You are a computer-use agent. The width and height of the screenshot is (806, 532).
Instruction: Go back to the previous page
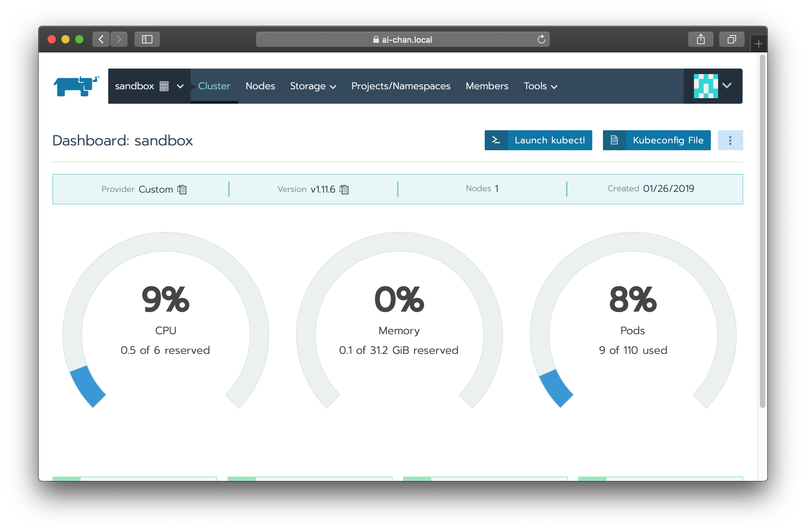tap(101, 39)
